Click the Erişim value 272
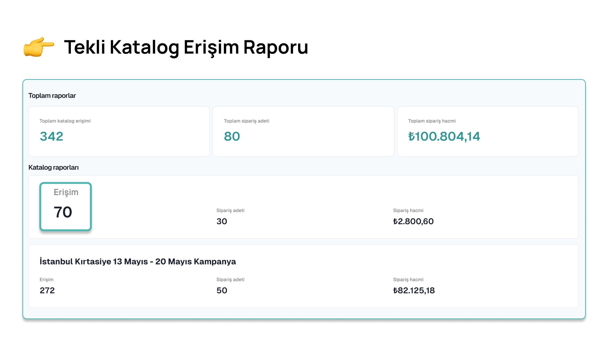The height and width of the screenshot is (364, 612). pyautogui.click(x=47, y=291)
